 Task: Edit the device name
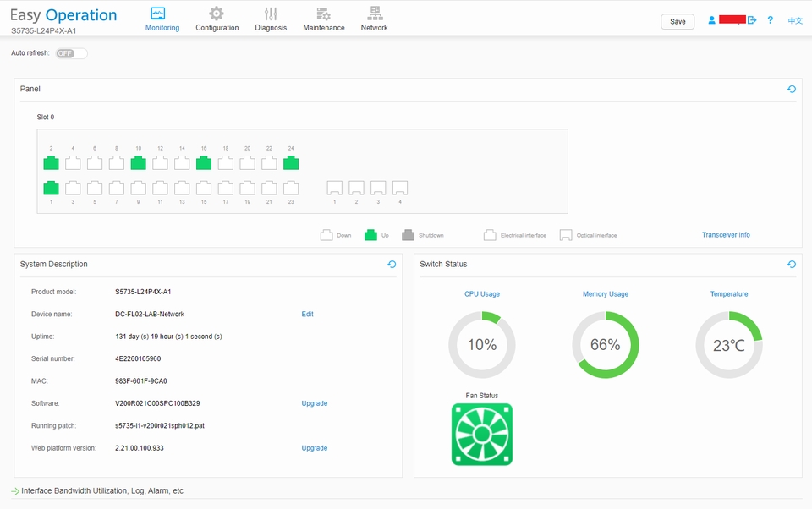(x=307, y=315)
